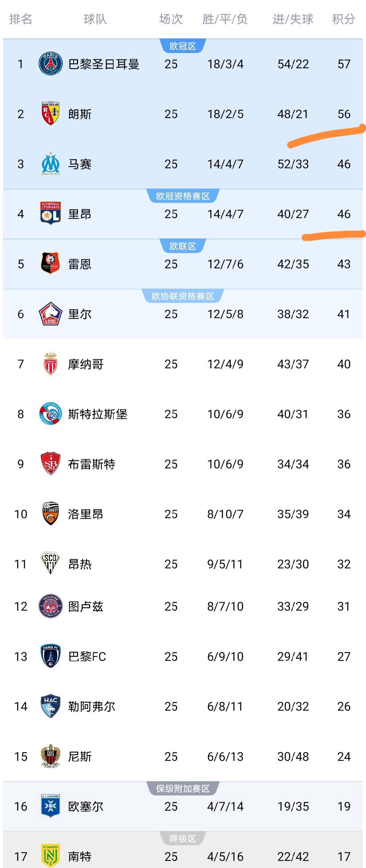Click the FC Lorient logo
Viewport: 366px width, 868px height.
point(50,513)
